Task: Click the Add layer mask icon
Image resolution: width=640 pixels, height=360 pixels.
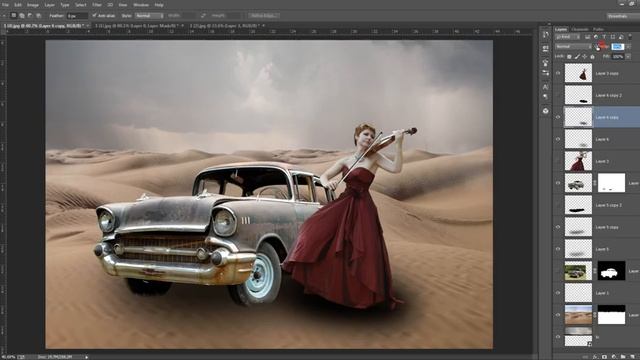Action: (604, 357)
